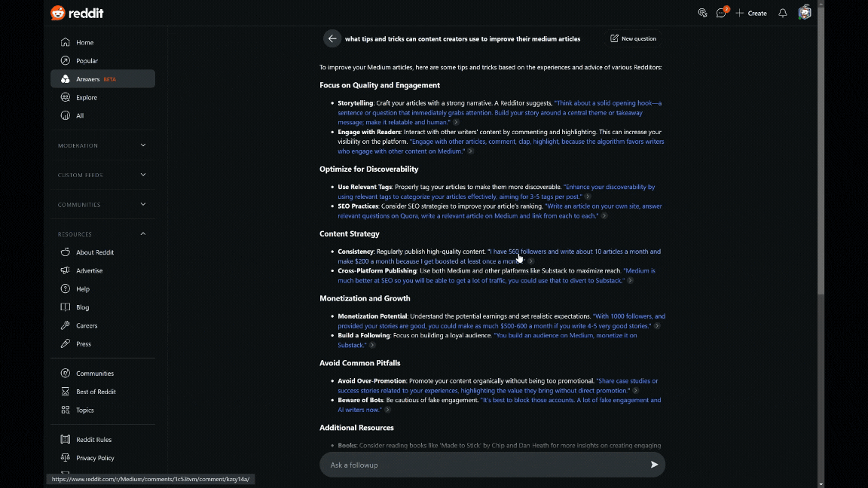The height and width of the screenshot is (488, 868).
Task: Open About Reddit
Action: coord(102,252)
